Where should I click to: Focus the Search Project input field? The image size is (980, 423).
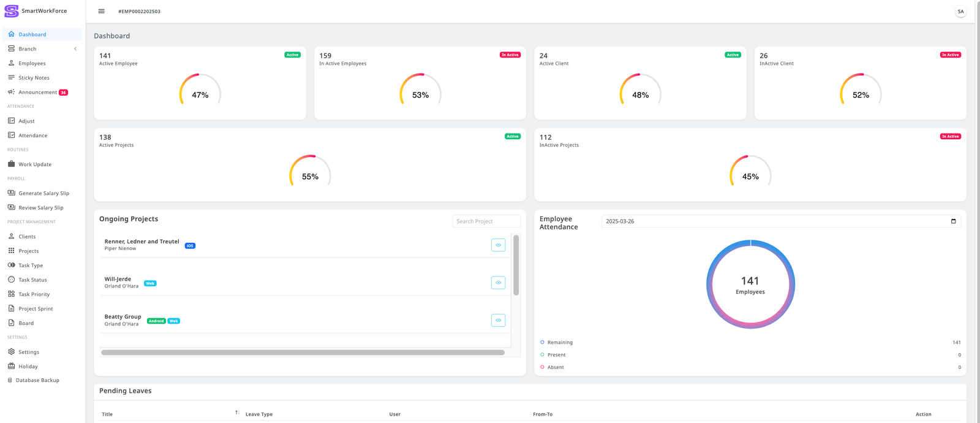[486, 221]
